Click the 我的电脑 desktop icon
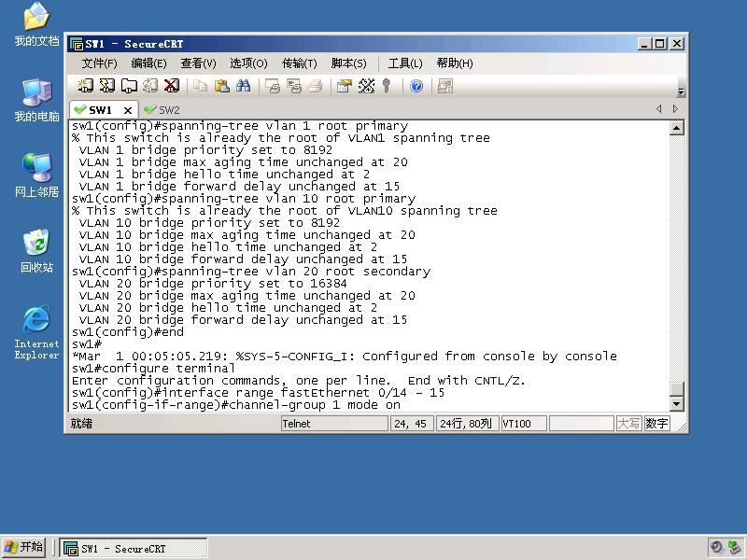The image size is (747, 560). tap(36, 101)
